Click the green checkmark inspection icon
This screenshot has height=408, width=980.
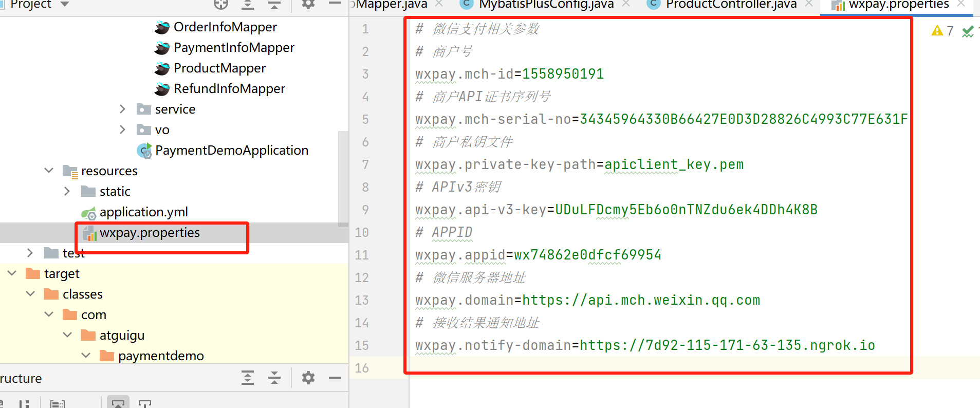tap(968, 31)
